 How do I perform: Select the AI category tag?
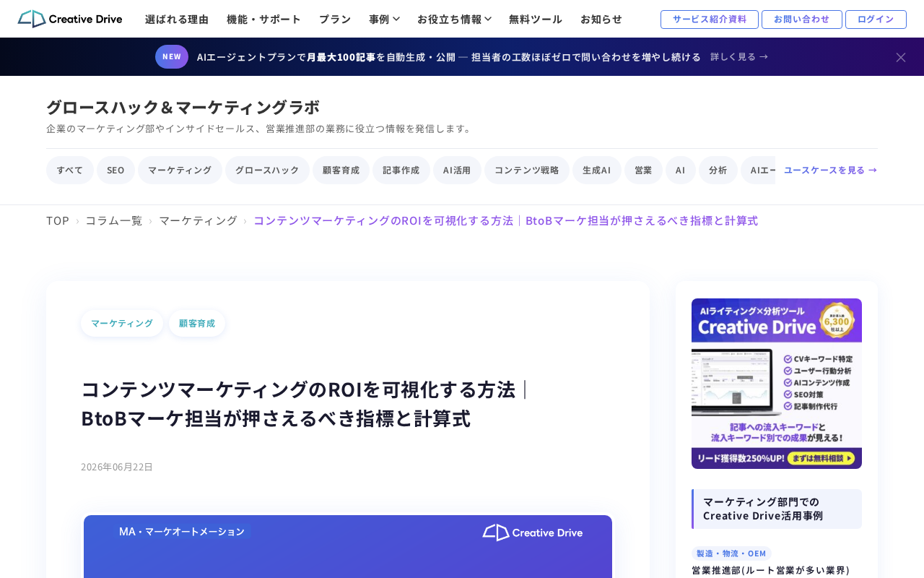(x=681, y=171)
